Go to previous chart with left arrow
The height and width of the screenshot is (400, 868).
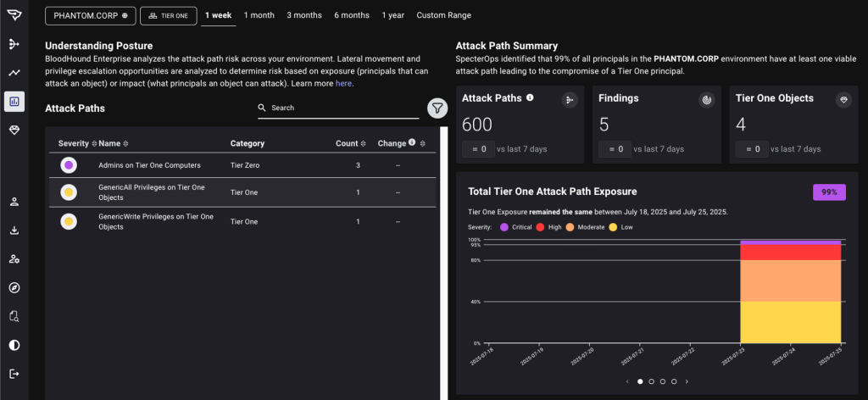click(627, 381)
